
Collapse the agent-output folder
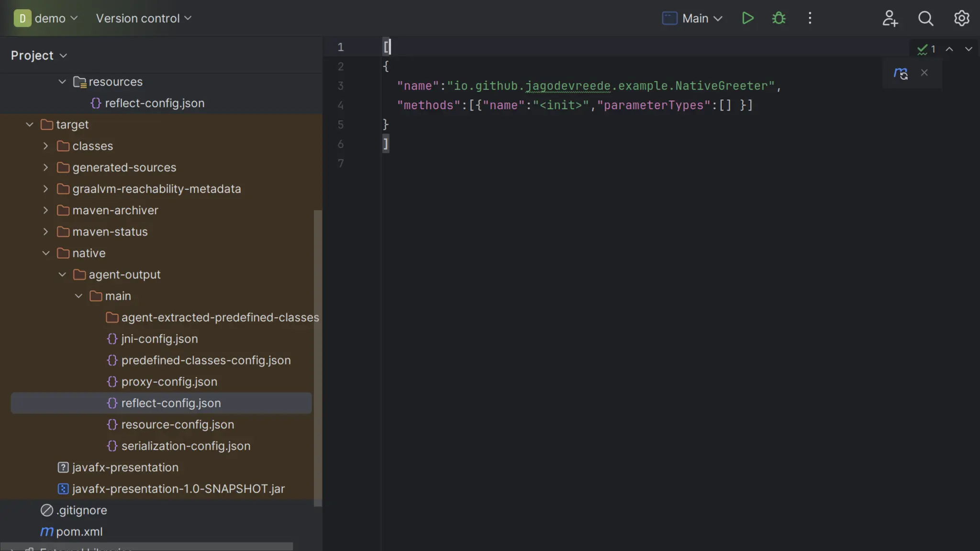pyautogui.click(x=62, y=275)
